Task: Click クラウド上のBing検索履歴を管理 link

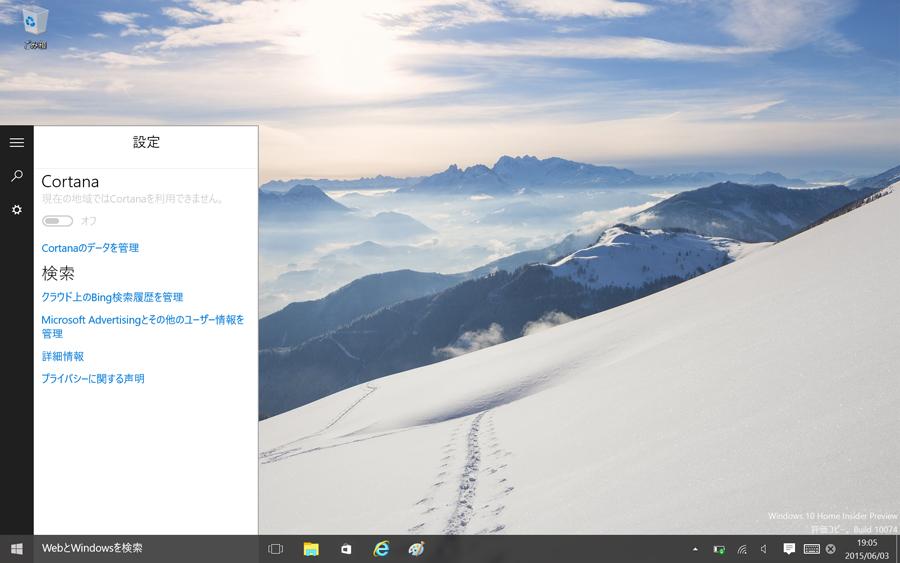Action: (112, 297)
